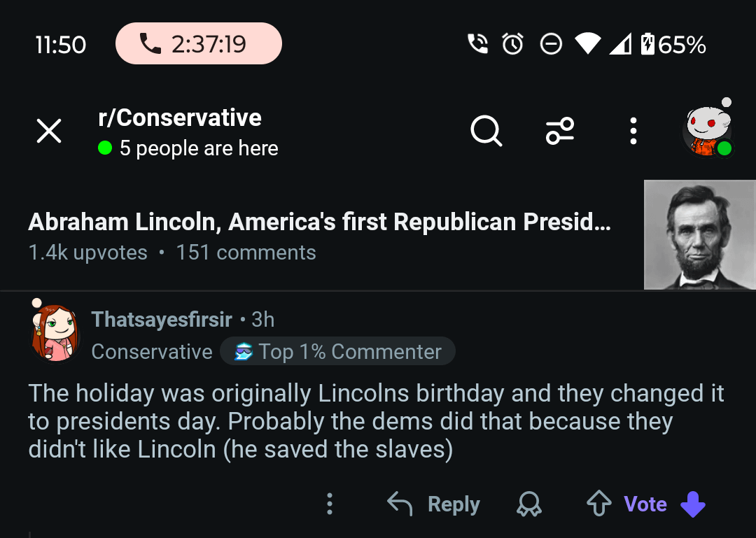Tap the profile avatar with green status dot
This screenshot has width=756, height=538.
tap(708, 130)
